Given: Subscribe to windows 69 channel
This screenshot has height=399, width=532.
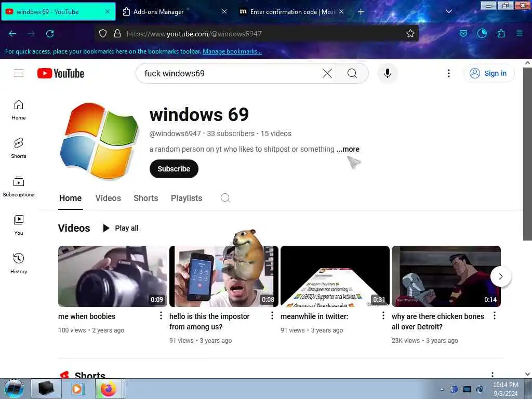Looking at the screenshot, I should [x=174, y=169].
